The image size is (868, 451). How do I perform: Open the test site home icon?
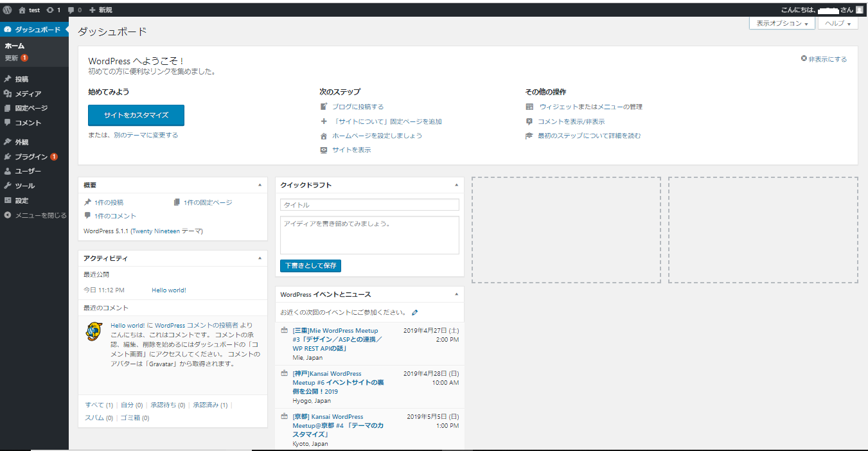pos(22,10)
